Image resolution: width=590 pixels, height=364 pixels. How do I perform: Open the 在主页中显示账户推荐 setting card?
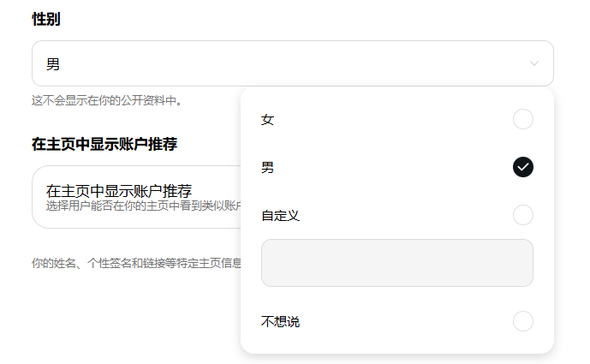pyautogui.click(x=137, y=197)
